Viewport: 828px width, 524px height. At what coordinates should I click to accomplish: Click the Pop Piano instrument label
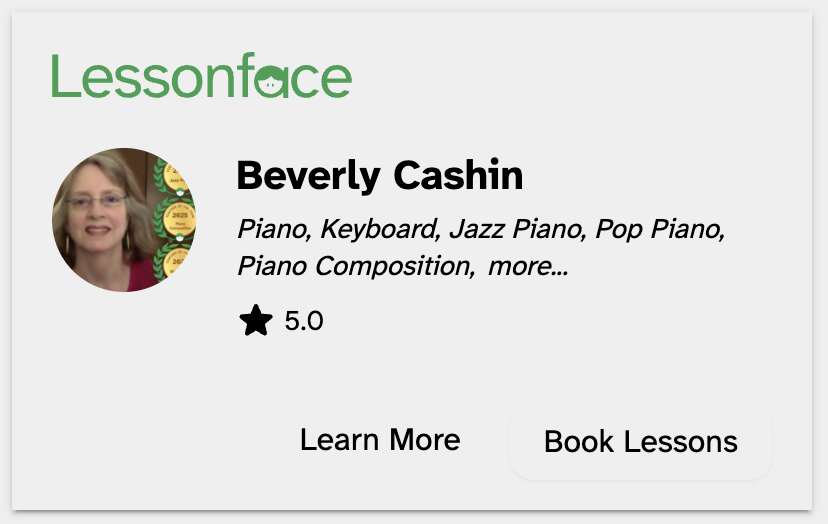tap(660, 229)
